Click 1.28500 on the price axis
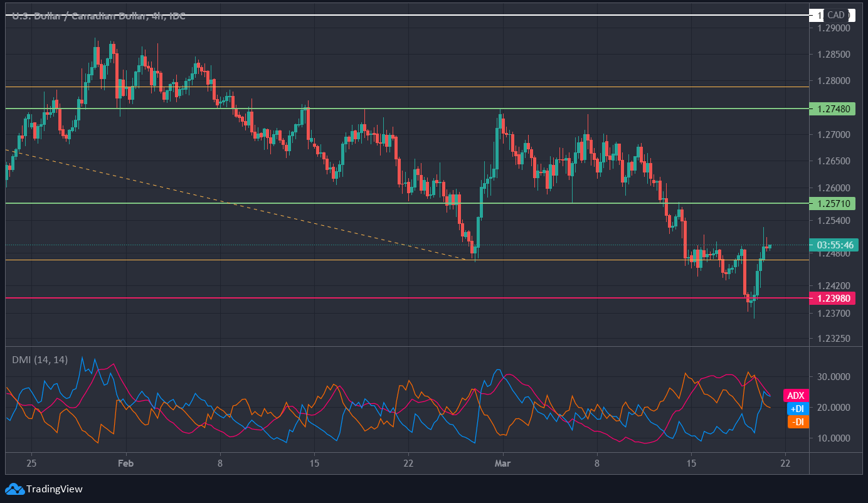Image resolution: width=868 pixels, height=503 pixels. click(x=834, y=55)
